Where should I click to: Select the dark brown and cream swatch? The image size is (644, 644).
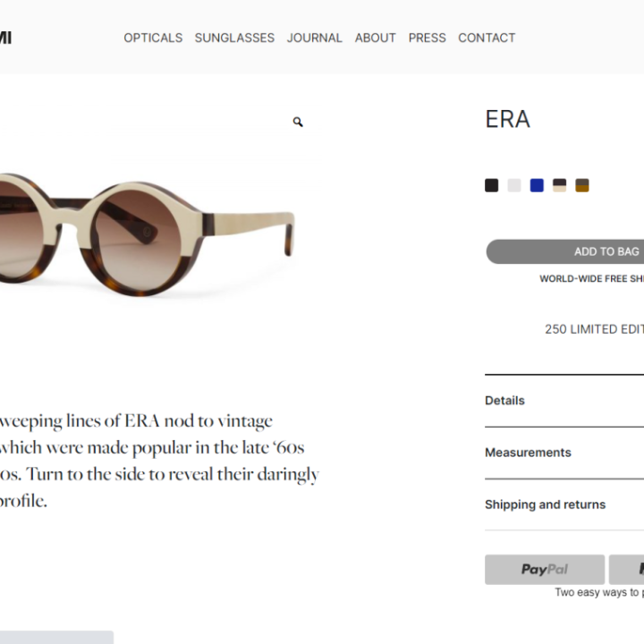pos(560,185)
